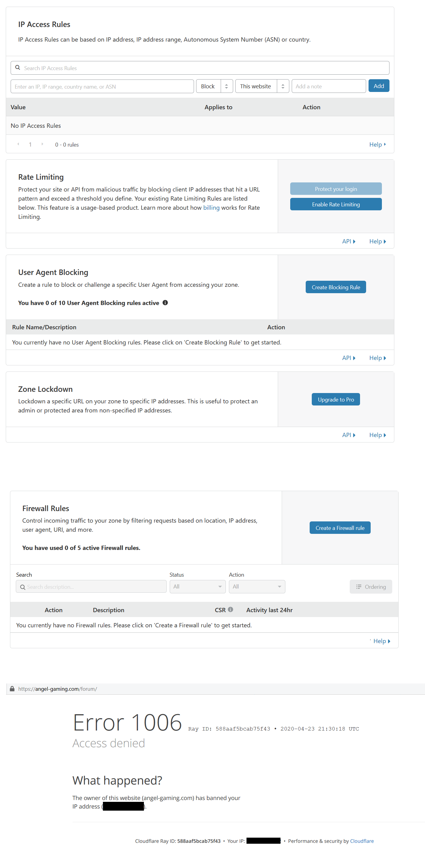
Task: Click magnifier icon in Firewall description search
Action: click(x=22, y=587)
